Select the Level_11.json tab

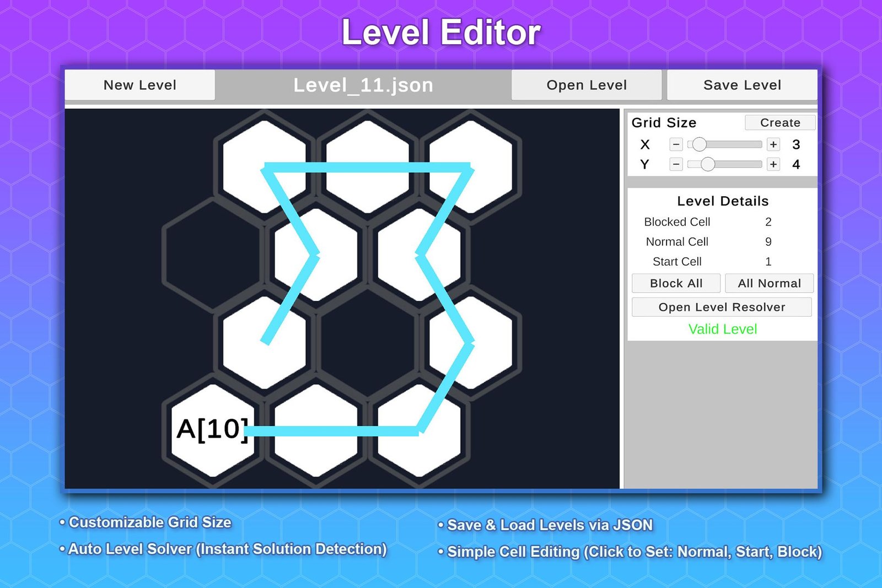point(363,85)
